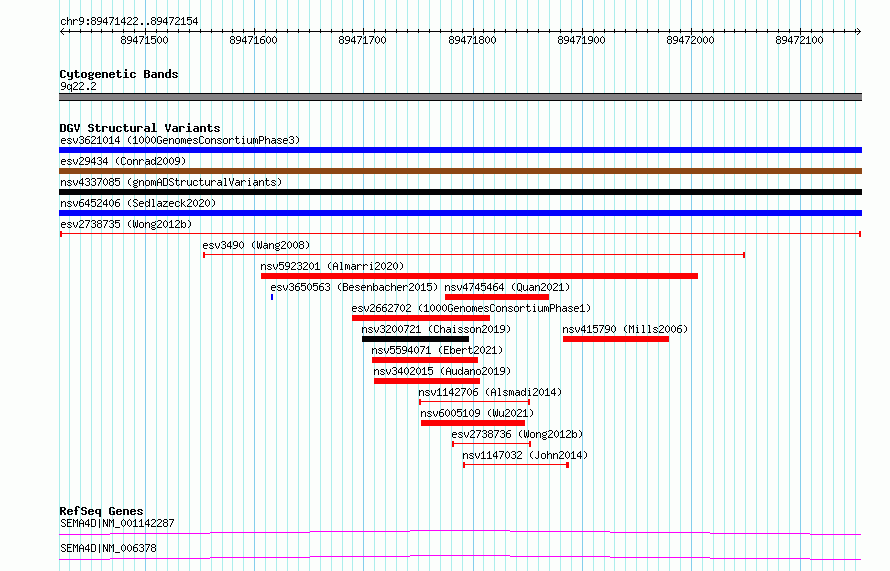Open the SEMA4D|NM_001142287 gene label
Screen dimensions: 890x571
click(117, 523)
